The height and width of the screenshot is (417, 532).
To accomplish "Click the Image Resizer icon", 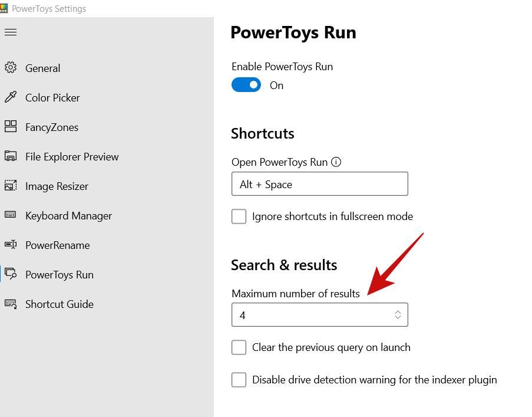I will (x=11, y=185).
